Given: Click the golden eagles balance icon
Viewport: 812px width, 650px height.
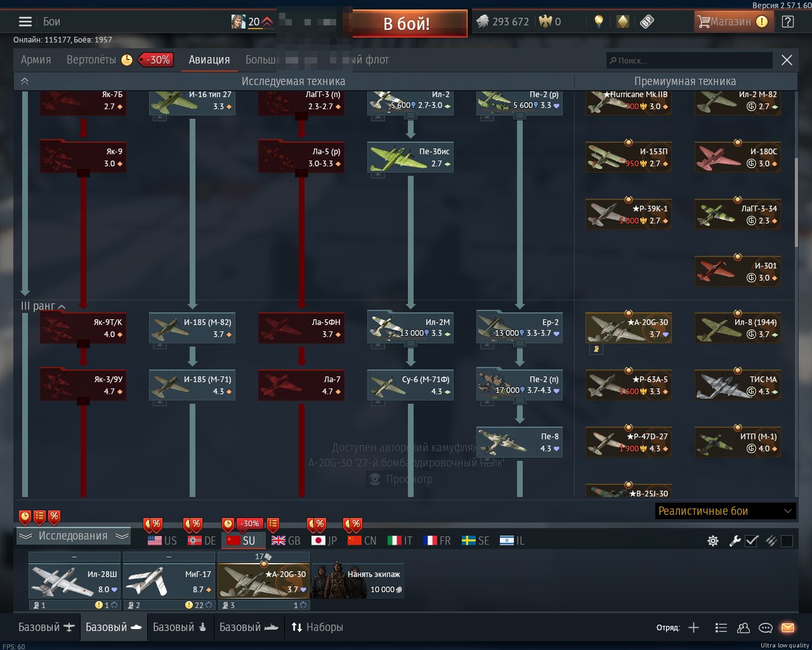Looking at the screenshot, I should coord(546,22).
